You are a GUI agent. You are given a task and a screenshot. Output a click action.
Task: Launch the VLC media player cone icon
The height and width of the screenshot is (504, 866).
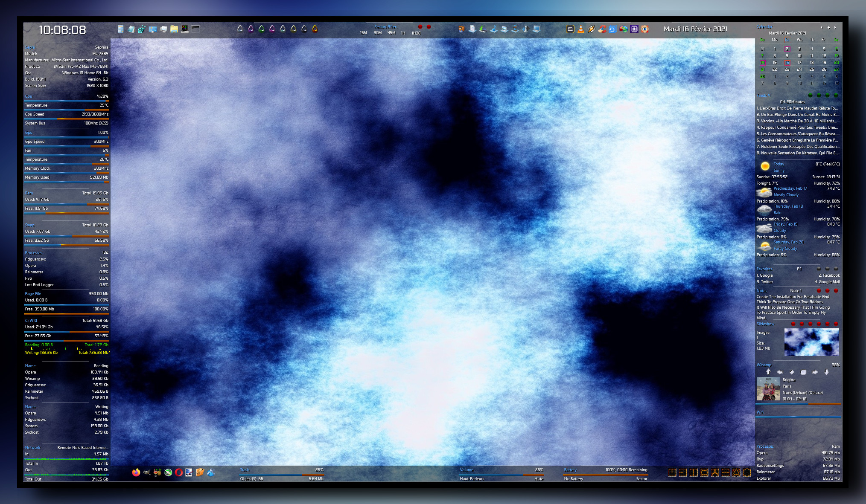pos(580,29)
